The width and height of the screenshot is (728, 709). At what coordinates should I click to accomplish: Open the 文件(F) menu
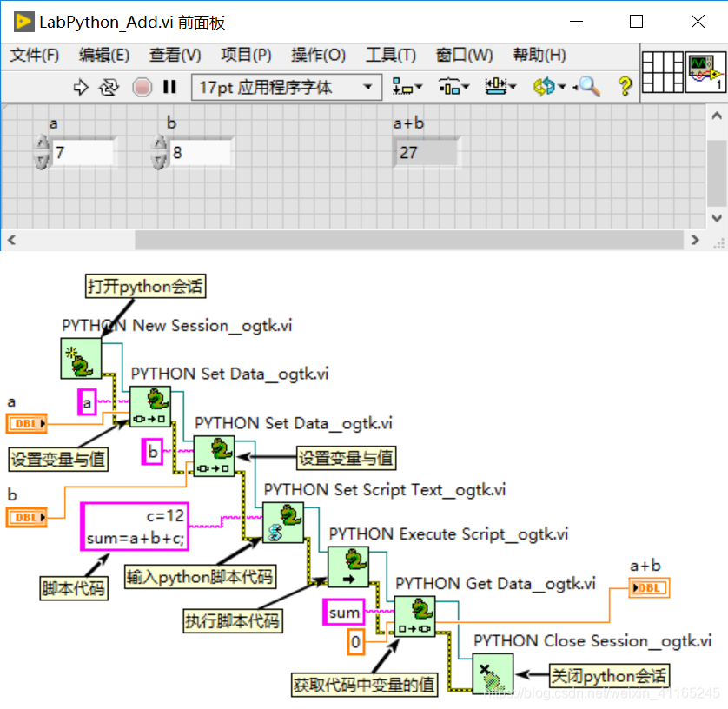33,55
